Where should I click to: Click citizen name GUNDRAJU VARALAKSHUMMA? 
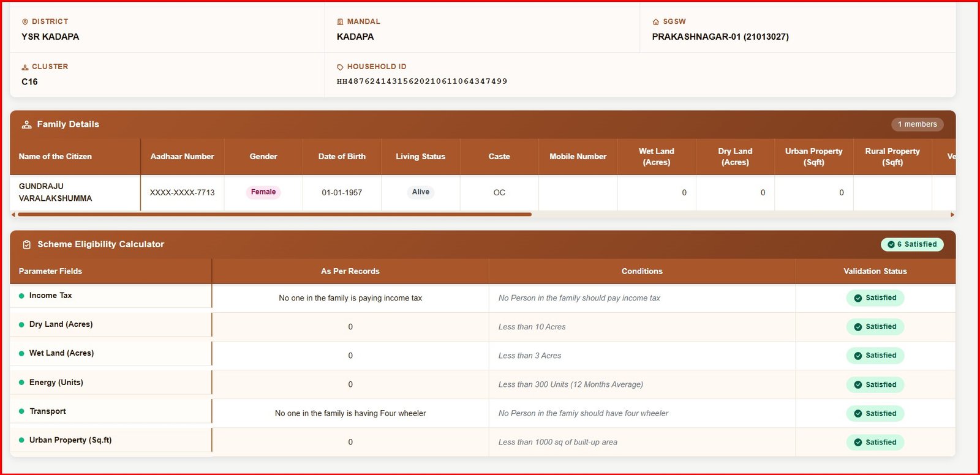(56, 192)
